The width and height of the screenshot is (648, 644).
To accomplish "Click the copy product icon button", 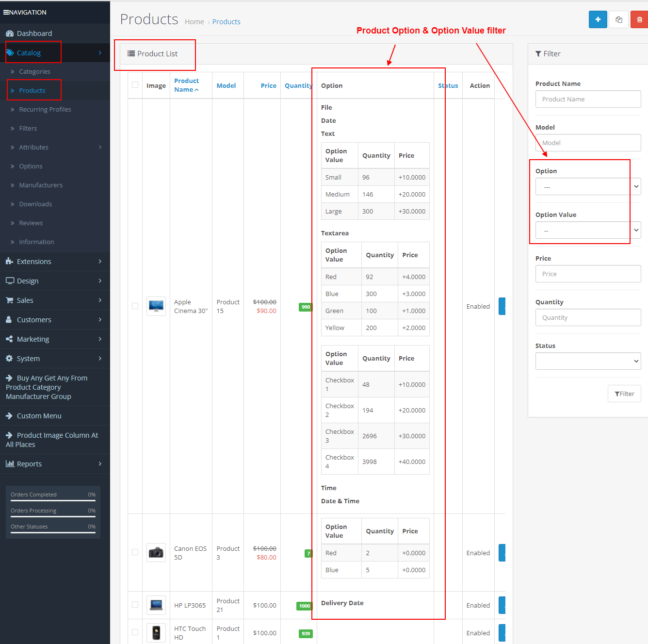I will point(618,19).
